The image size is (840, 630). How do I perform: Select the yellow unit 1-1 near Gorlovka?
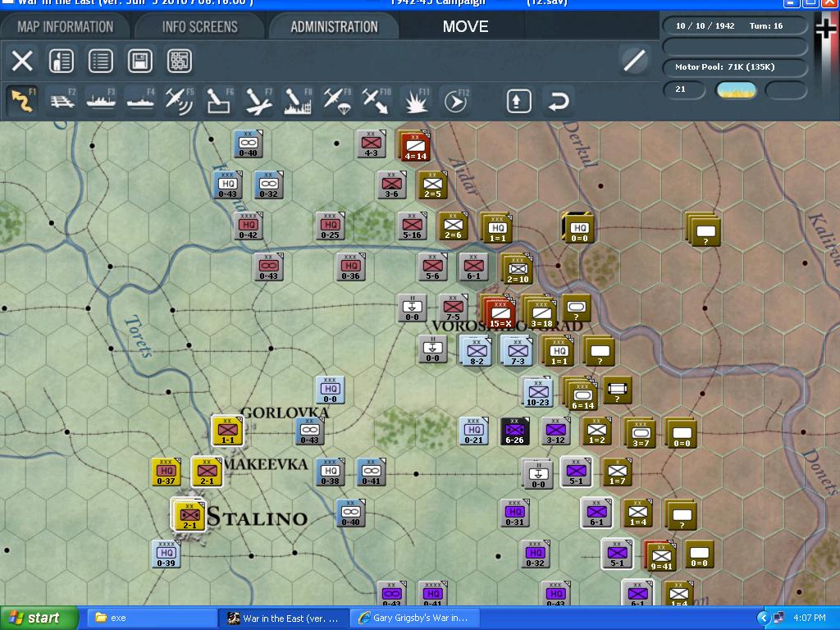point(228,431)
